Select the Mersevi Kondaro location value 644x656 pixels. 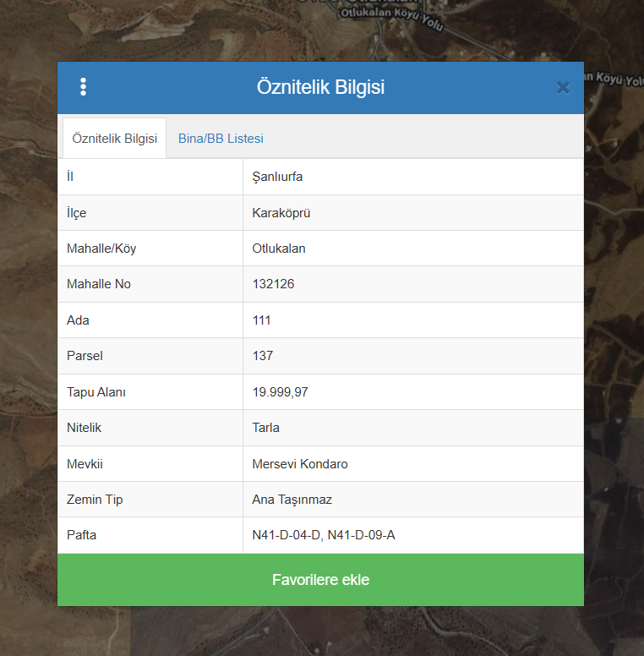(x=300, y=464)
